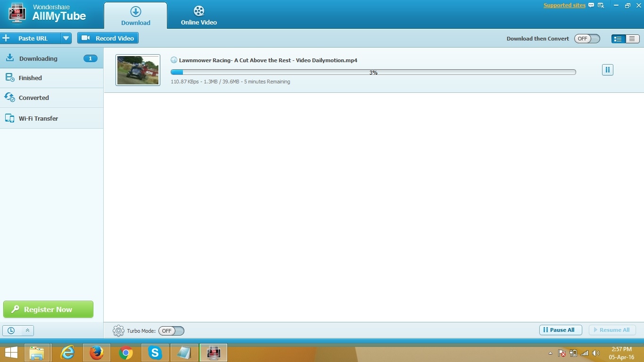Select Downloading in the sidebar
Screen dimensions: 644x362
pos(52,58)
